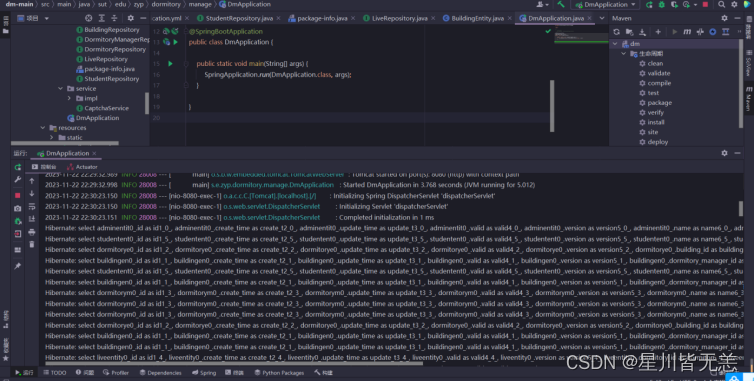
Task: Open Dependencies tool window
Action: coord(160,373)
